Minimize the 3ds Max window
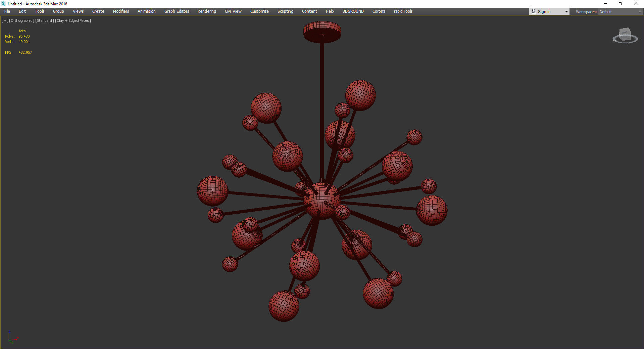 pos(605,4)
